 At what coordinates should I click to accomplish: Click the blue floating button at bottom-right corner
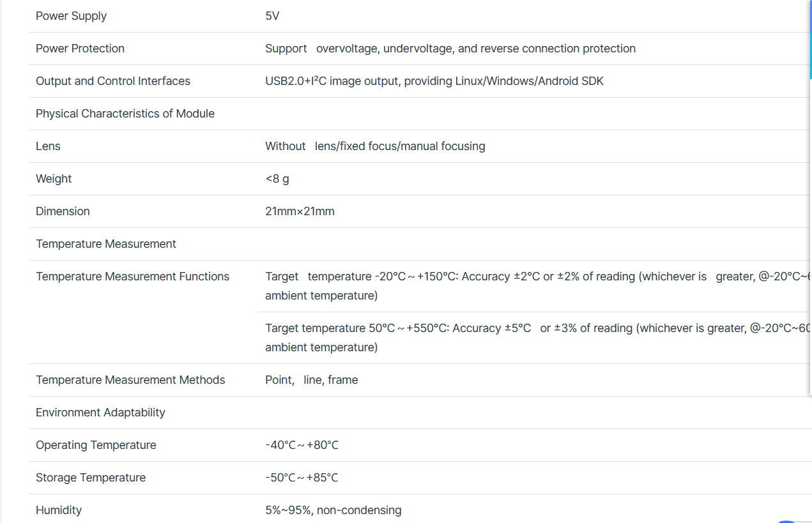787,521
